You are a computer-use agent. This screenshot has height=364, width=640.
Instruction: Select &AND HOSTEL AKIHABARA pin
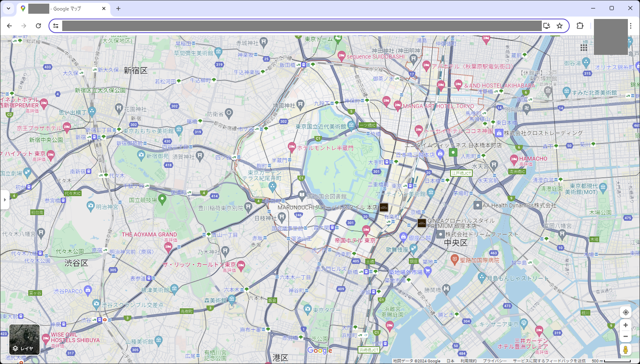[458, 84]
